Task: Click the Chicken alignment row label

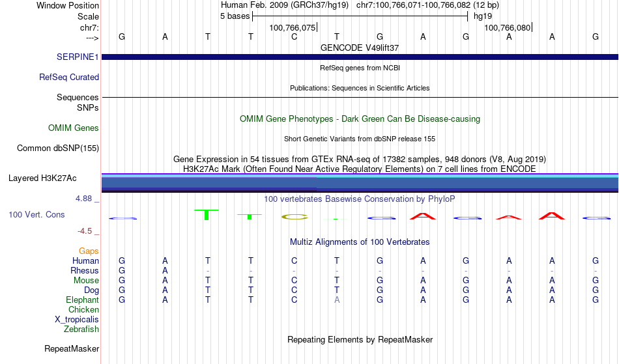Action: click(x=83, y=309)
